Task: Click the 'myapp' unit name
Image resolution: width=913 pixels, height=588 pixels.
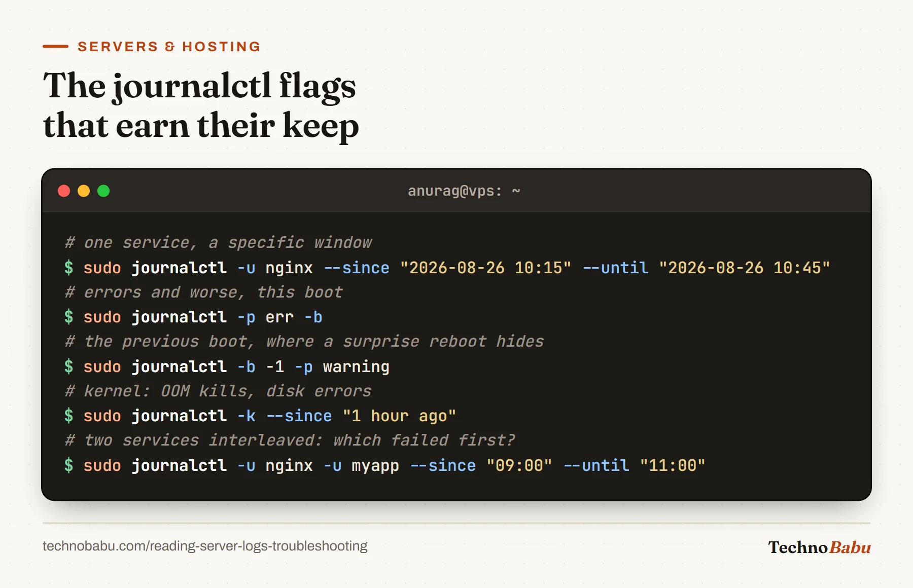Action: click(x=375, y=466)
